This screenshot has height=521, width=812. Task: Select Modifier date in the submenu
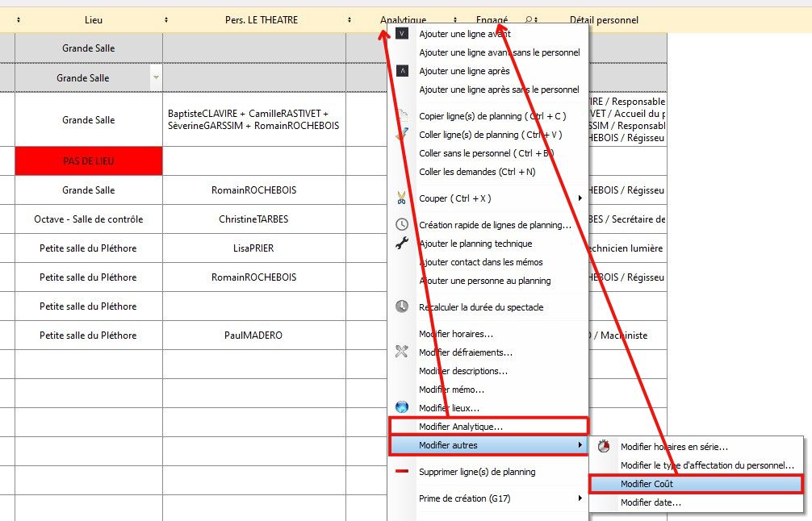tap(650, 502)
